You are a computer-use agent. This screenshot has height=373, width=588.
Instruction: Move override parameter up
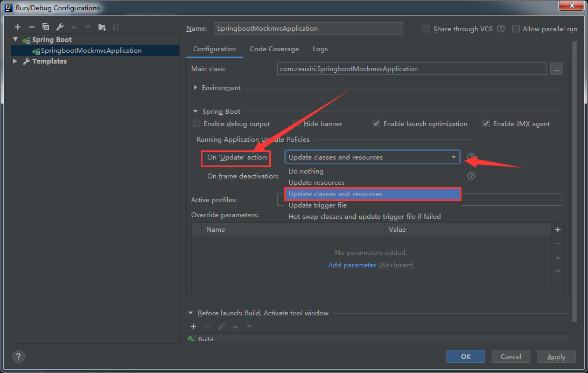[x=558, y=258]
